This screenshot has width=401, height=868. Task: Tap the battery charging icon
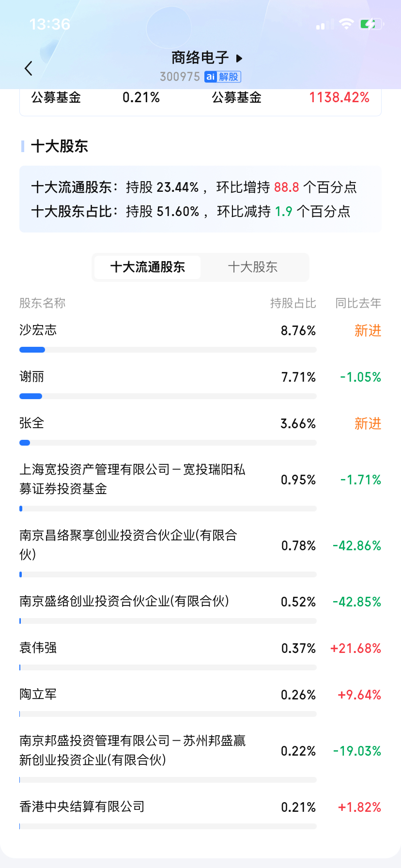click(371, 24)
